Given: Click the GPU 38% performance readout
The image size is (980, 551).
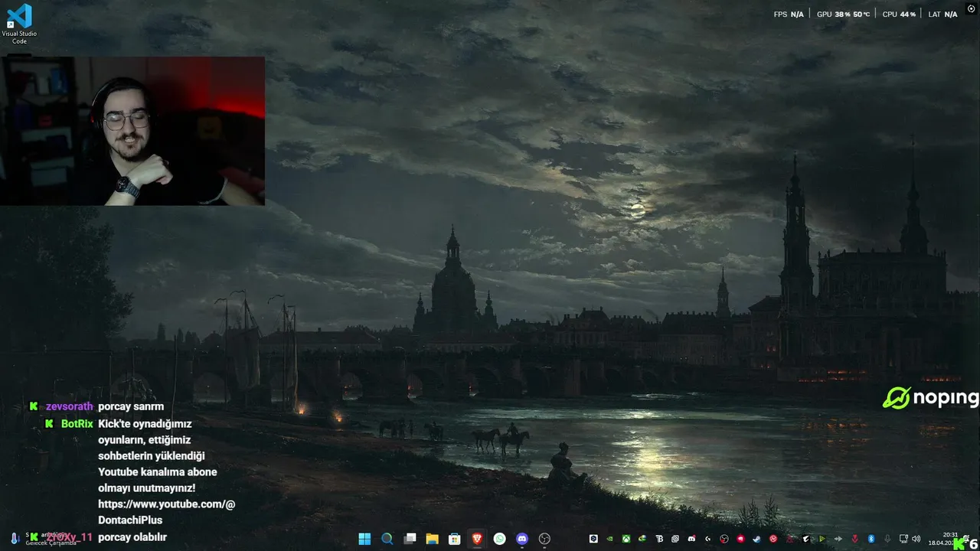Looking at the screenshot, I should 844,14.
